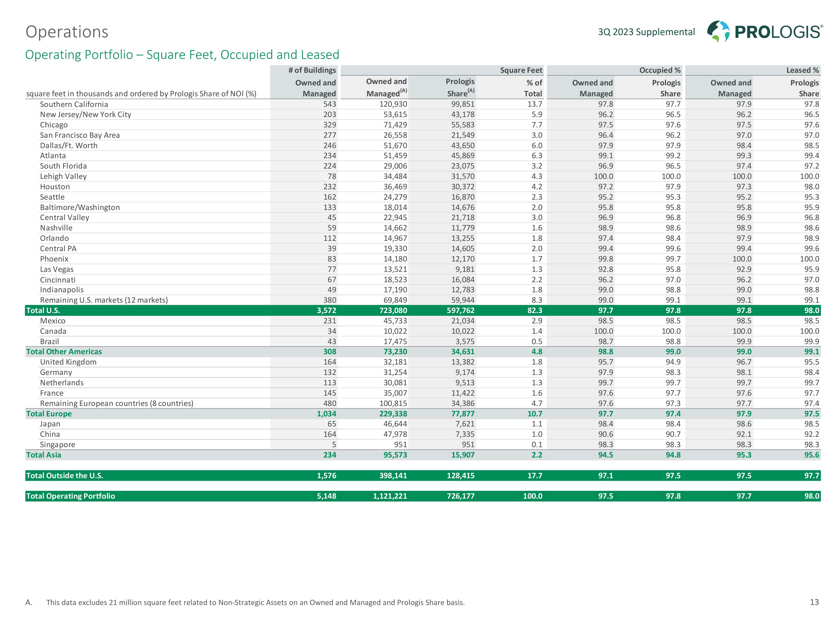Click the 3Q 2023 Supplemental label

[646, 32]
